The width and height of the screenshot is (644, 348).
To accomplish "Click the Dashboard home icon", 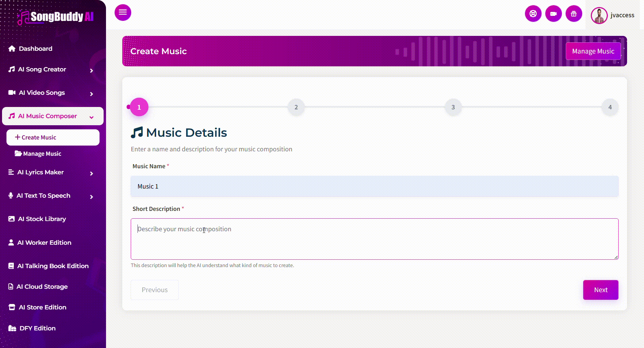I will [x=12, y=48].
